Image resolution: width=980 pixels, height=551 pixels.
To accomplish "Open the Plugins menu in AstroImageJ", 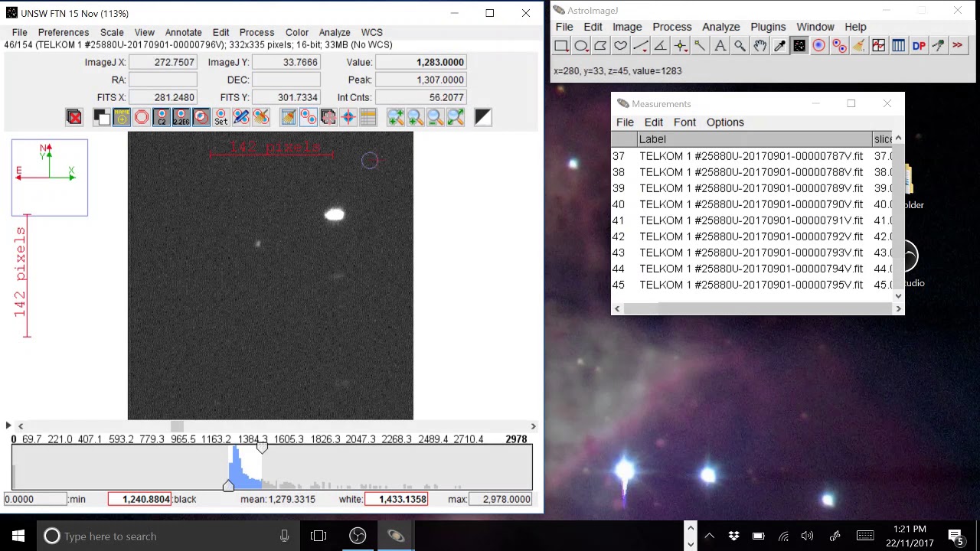I will tap(768, 27).
